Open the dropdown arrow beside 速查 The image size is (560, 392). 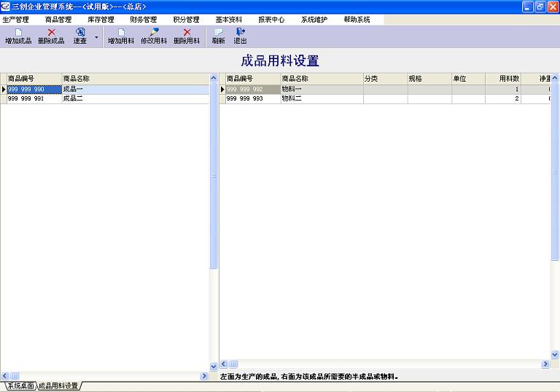coord(96,36)
